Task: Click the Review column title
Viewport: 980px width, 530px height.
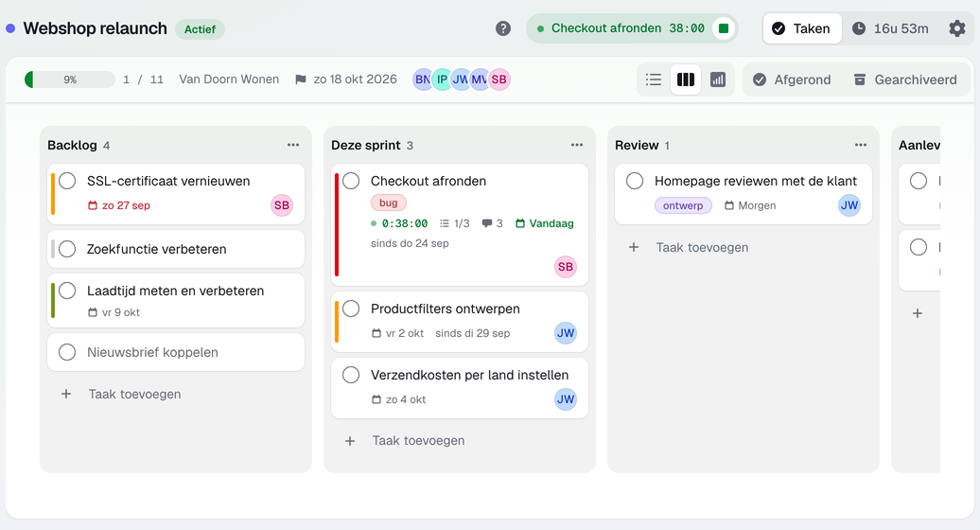Action: [x=637, y=145]
